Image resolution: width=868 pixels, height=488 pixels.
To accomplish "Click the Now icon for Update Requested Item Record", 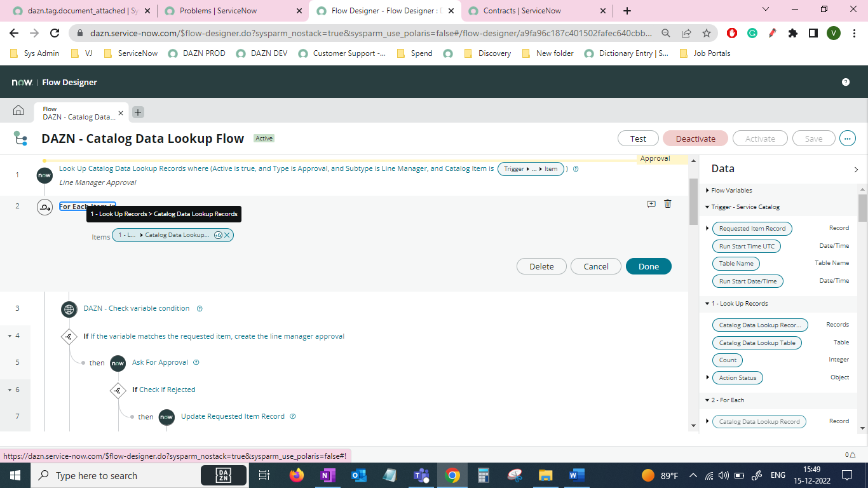I will click(166, 417).
